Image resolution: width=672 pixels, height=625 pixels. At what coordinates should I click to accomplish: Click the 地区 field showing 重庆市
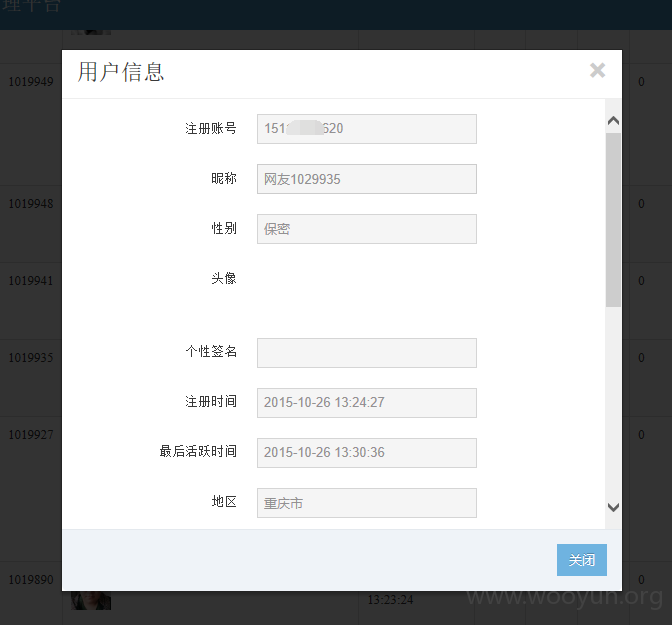[367, 503]
